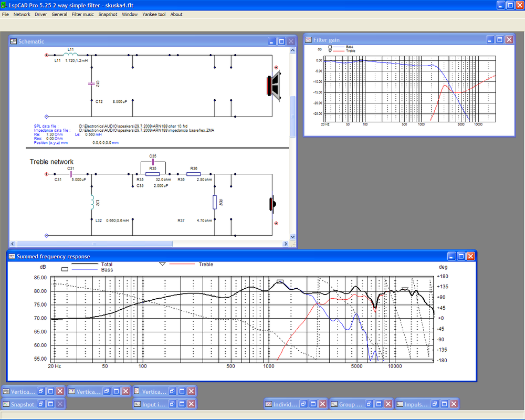Viewport: 525px width, 420px height.
Task: Select the L11 inductor coil symbol
Action: pos(71,54)
